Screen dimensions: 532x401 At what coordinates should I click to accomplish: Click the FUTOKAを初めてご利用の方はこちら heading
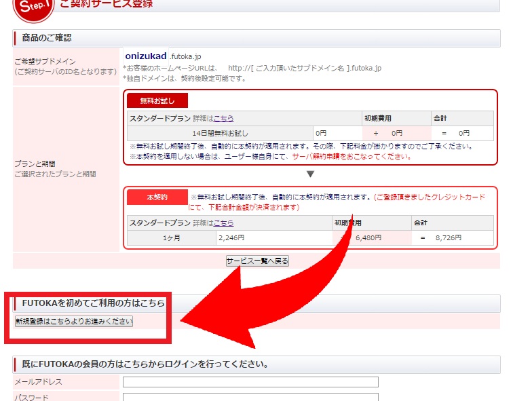(94, 303)
